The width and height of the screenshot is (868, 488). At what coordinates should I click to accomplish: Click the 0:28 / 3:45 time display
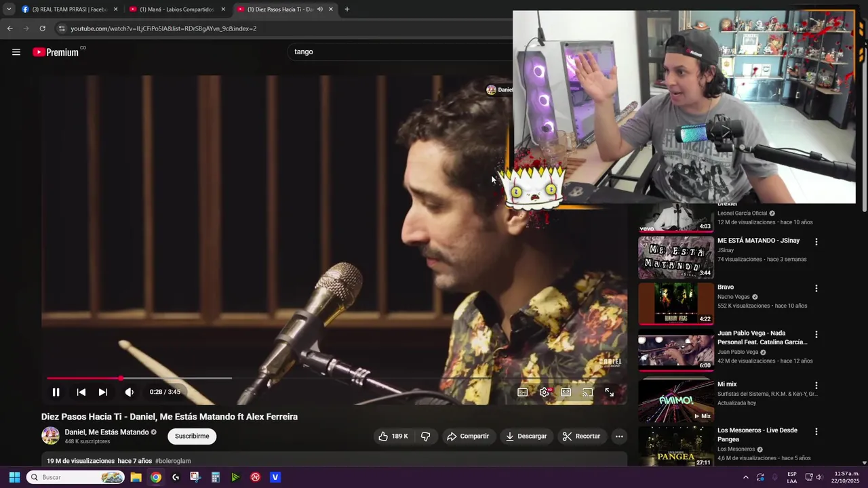(165, 392)
